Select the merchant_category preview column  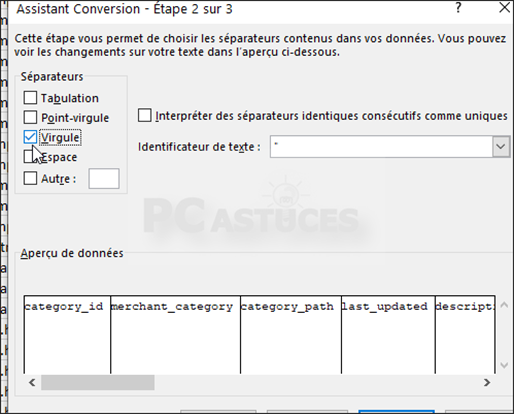pos(175,334)
